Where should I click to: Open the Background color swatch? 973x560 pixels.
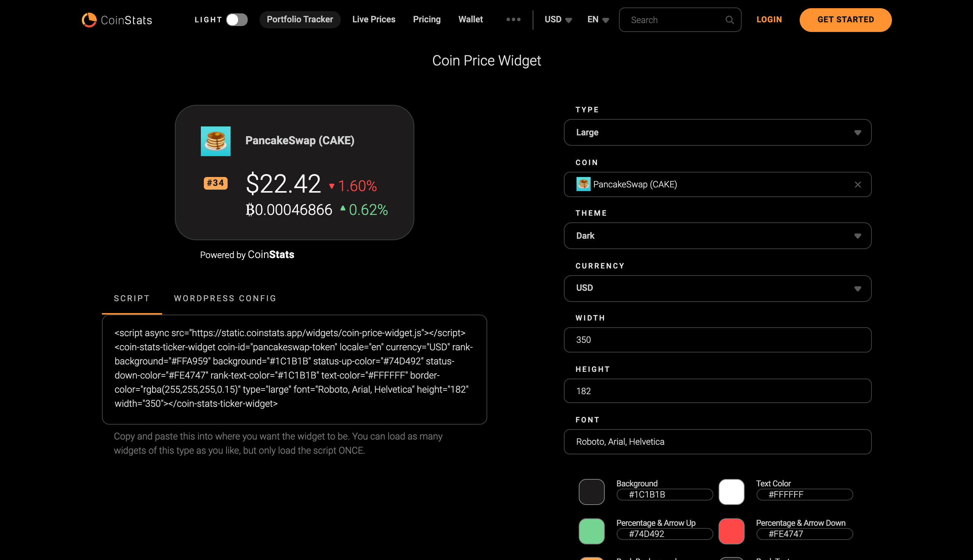click(x=591, y=492)
